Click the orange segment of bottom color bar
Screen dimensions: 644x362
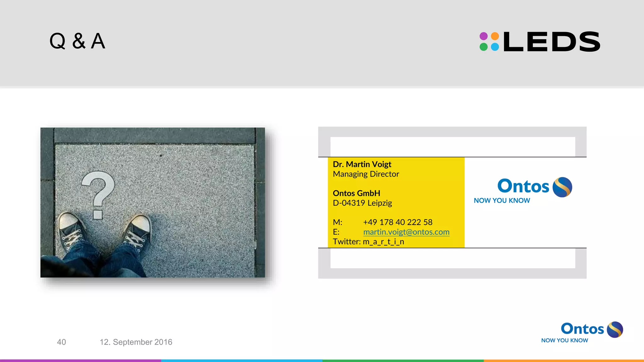563,360
